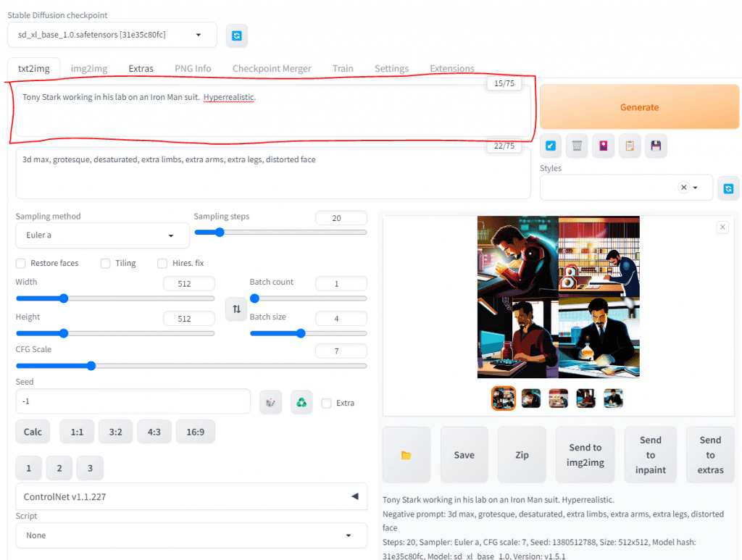Randomize seed with the dice icon
The width and height of the screenshot is (742, 560).
coord(271,403)
